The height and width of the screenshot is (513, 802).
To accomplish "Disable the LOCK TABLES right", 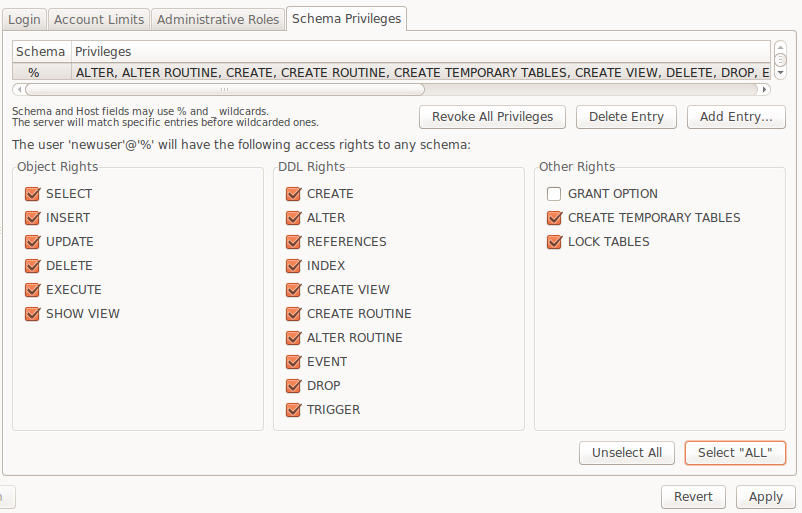I will point(554,242).
